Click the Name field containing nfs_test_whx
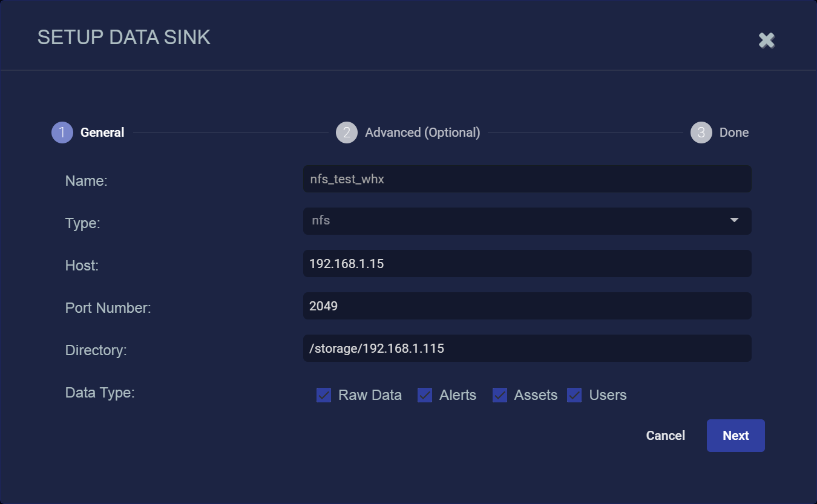The height and width of the screenshot is (504, 817). click(527, 179)
